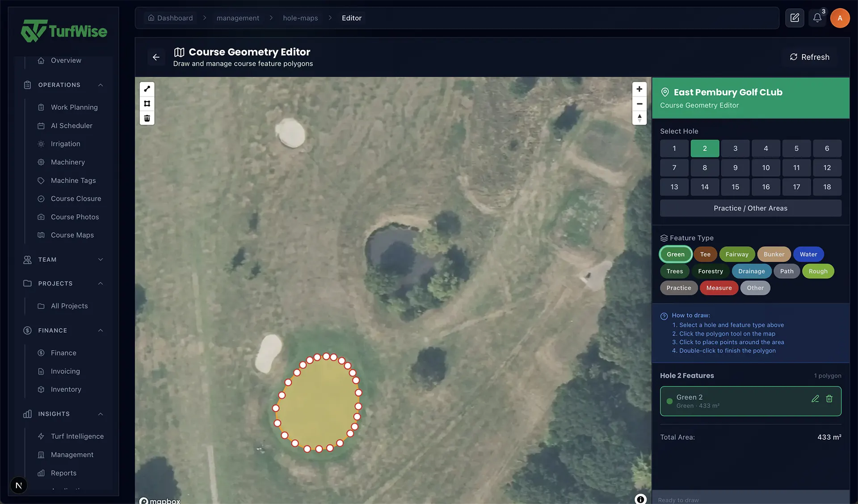
Task: Collapse the FINANCE section
Action: [101, 330]
